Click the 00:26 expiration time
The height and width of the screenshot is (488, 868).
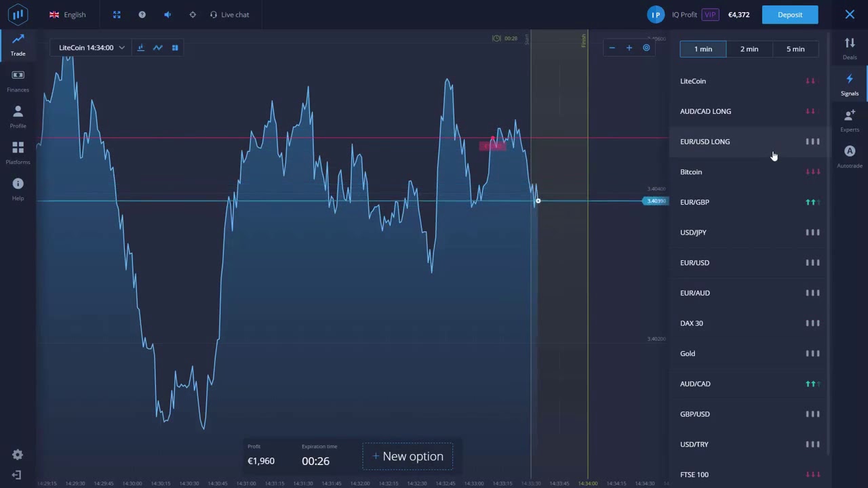click(315, 461)
